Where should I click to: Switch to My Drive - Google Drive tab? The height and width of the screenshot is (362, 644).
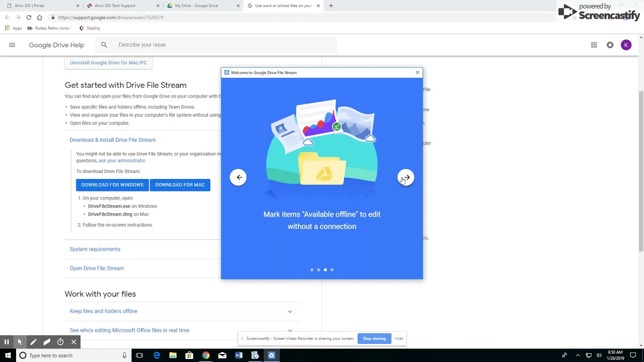(x=202, y=6)
